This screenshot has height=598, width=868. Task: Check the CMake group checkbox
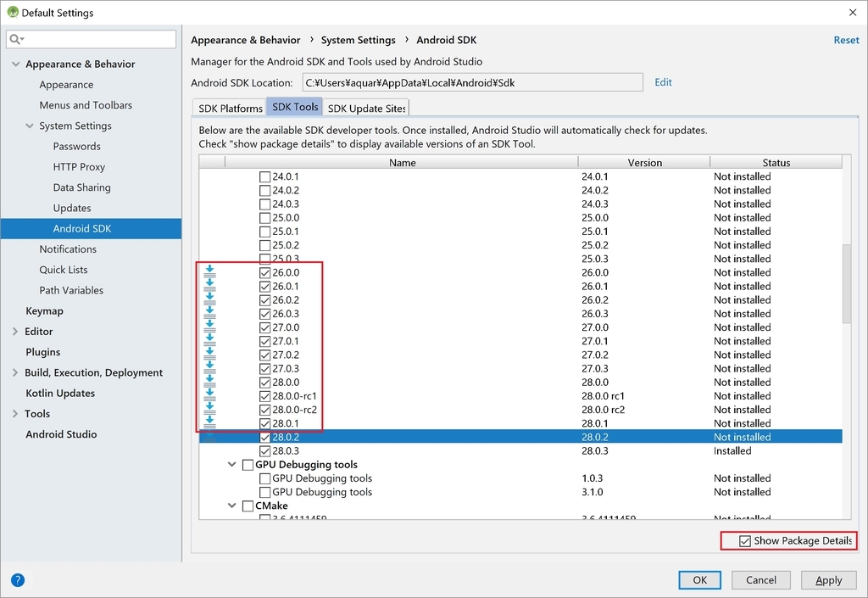pyautogui.click(x=248, y=506)
